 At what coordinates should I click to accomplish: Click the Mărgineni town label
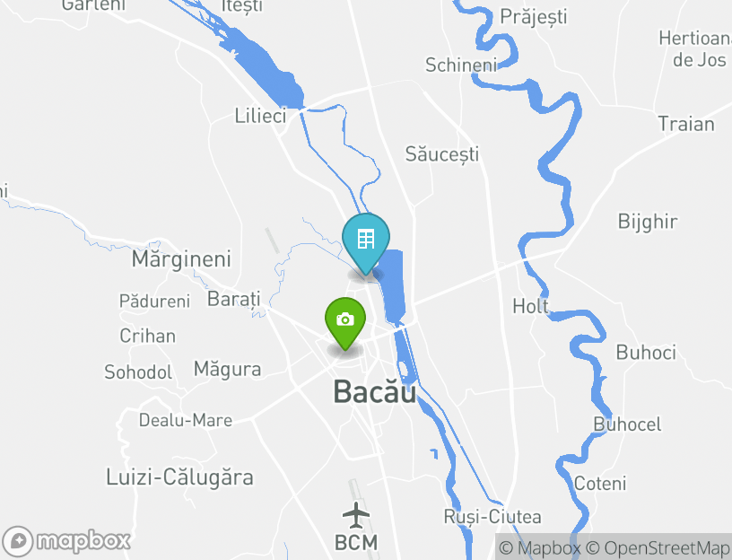181,258
